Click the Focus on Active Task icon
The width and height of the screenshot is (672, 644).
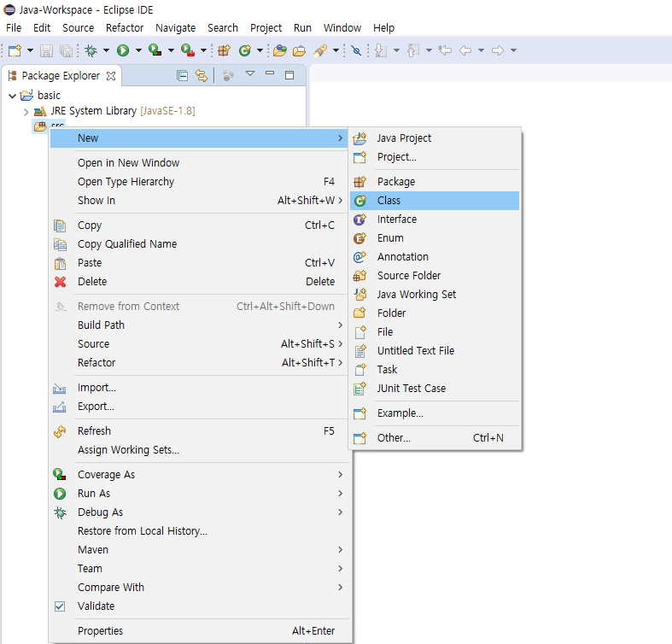(x=229, y=76)
